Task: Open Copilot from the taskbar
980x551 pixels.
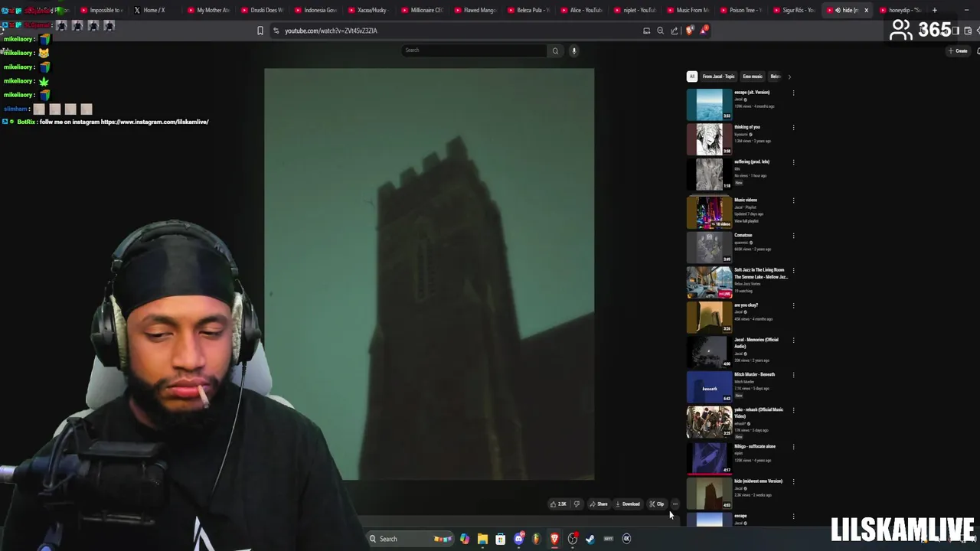Action: 465,539
